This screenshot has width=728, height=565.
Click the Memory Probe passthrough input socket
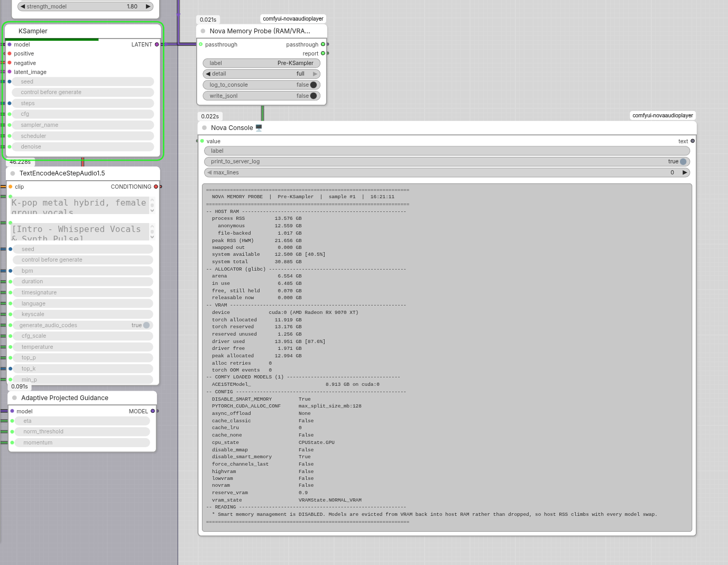click(201, 44)
